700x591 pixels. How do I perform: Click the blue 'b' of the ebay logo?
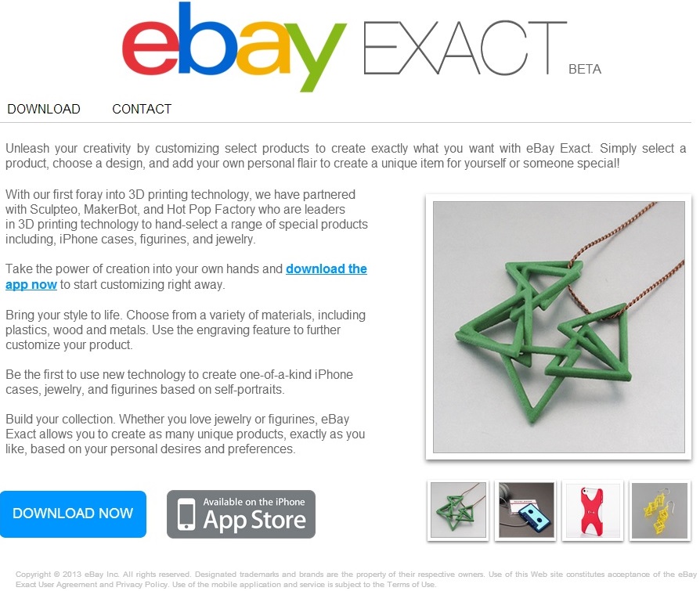coord(206,39)
